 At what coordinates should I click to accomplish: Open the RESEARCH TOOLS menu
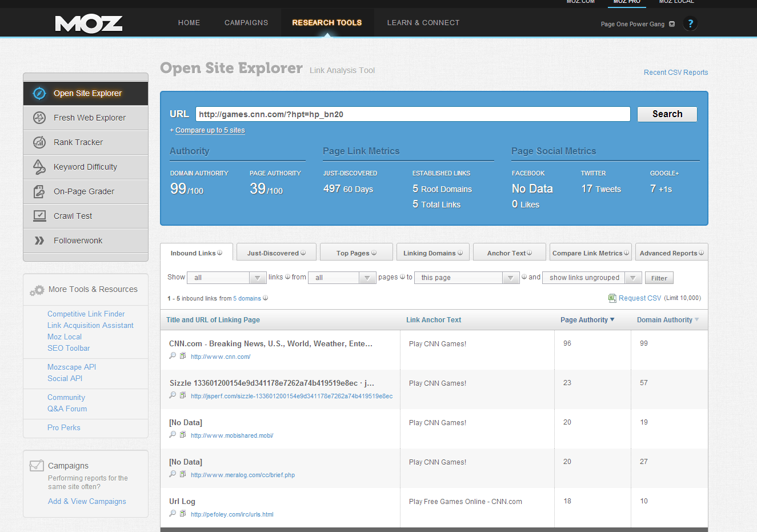click(x=327, y=23)
